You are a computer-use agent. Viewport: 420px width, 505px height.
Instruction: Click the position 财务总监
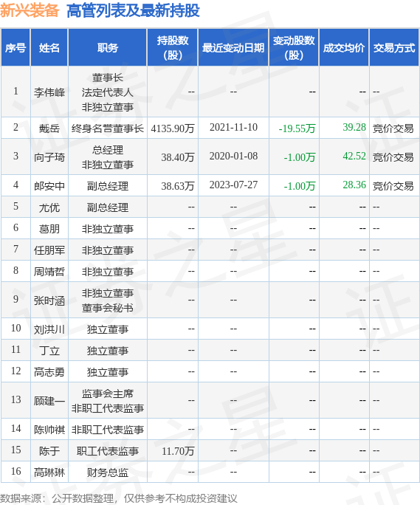pos(108,473)
